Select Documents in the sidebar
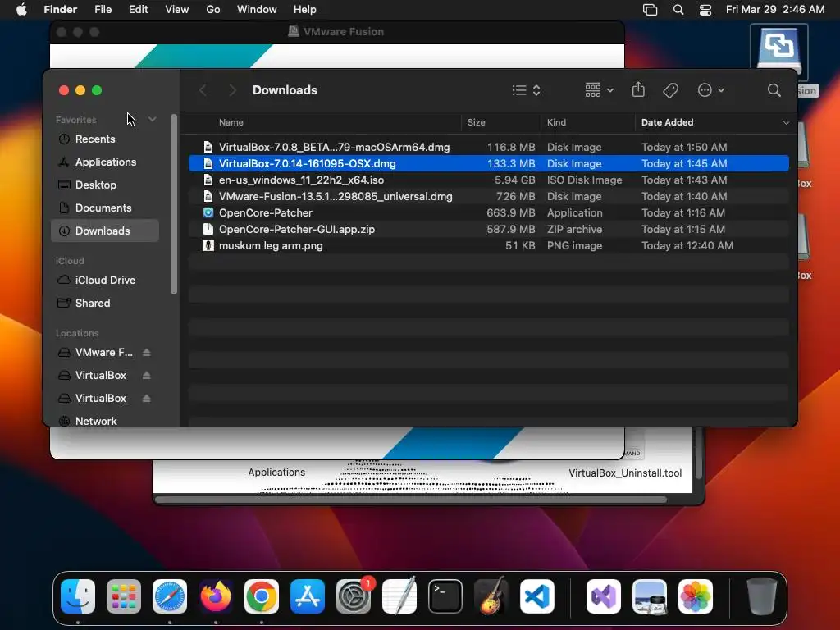 pos(106,208)
